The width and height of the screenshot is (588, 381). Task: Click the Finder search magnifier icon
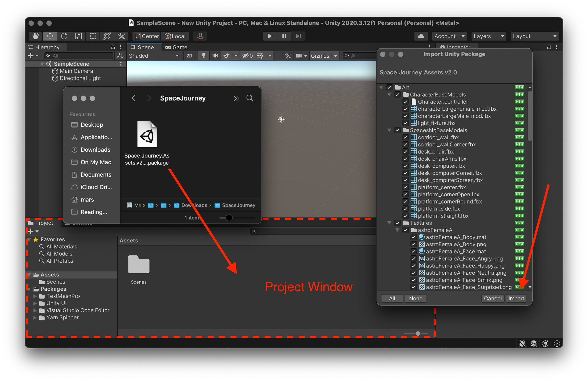click(250, 98)
